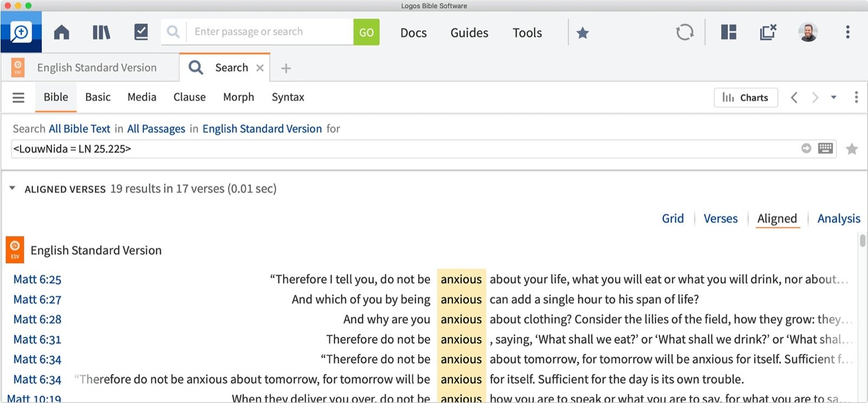This screenshot has width=868, height=403.
Task: Add a new tab with plus icon
Action: [x=286, y=68]
